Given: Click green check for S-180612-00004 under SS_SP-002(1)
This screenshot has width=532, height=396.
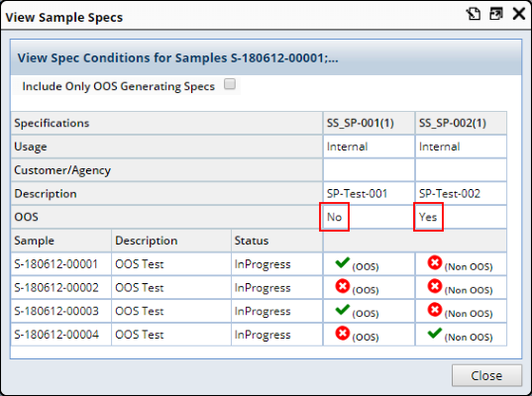Looking at the screenshot, I should [435, 334].
